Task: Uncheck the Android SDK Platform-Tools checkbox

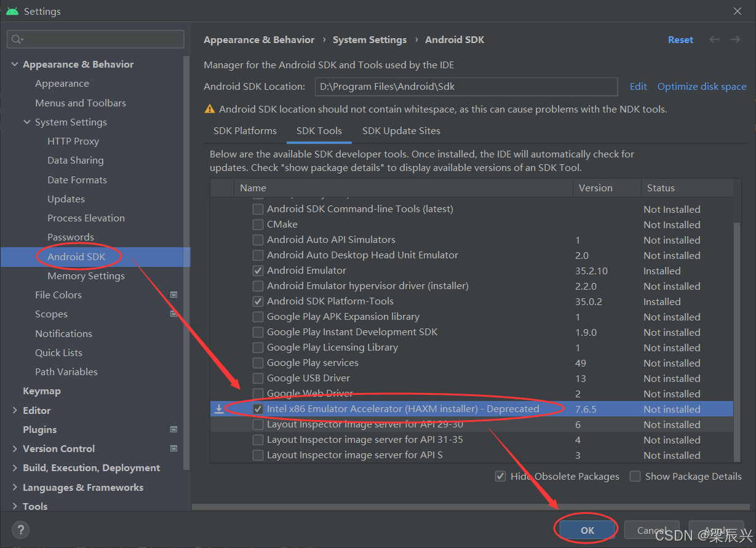Action: pos(258,301)
